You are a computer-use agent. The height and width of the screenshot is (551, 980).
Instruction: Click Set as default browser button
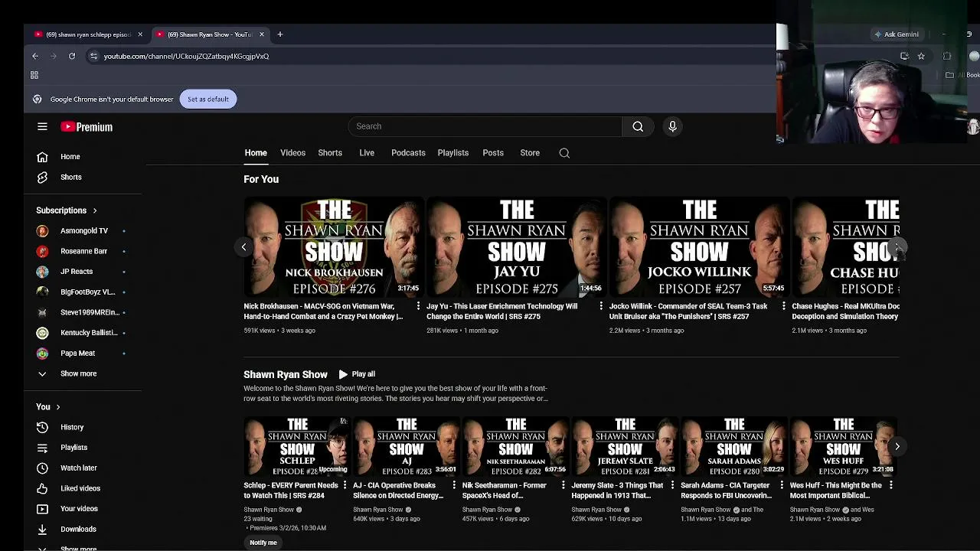click(x=208, y=99)
